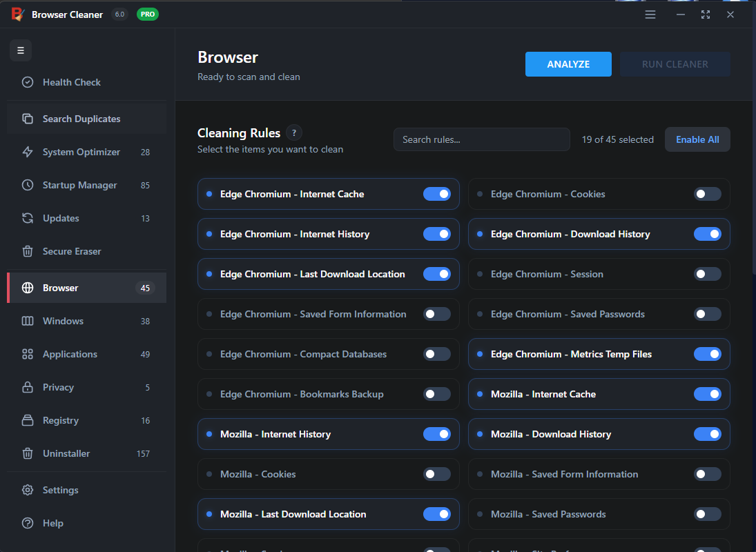Turn on Mozilla Saved Passwords toggle
The image size is (756, 552).
point(707,515)
